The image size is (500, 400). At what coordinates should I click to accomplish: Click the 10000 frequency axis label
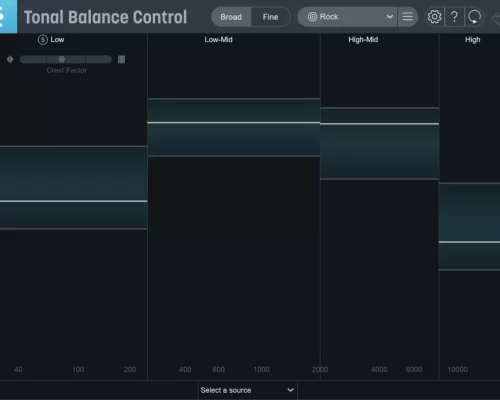(x=457, y=369)
